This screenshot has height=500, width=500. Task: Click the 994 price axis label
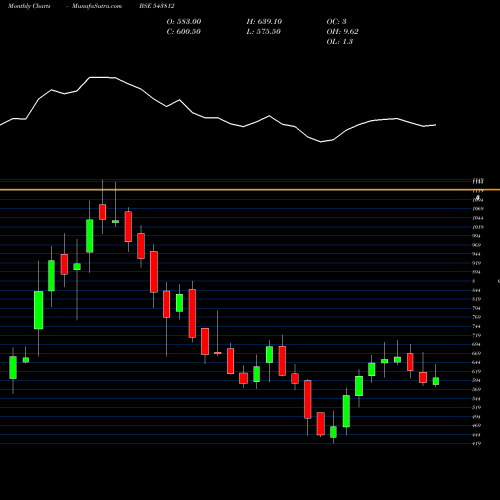477,236
